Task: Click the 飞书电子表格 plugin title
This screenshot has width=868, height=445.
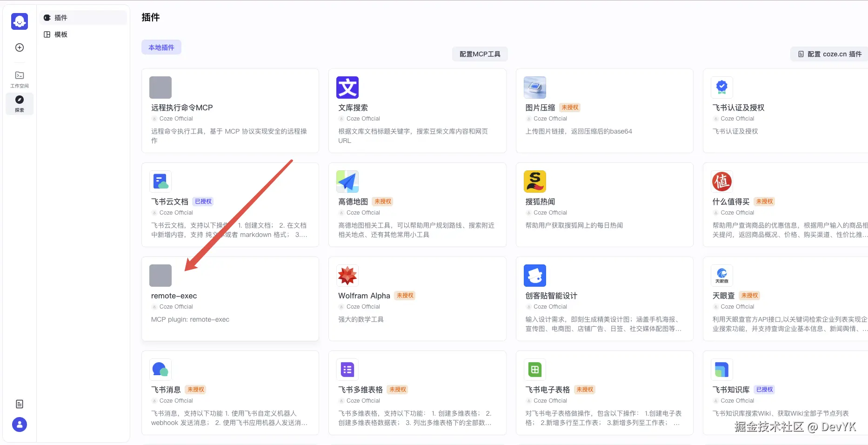Action: click(x=548, y=390)
